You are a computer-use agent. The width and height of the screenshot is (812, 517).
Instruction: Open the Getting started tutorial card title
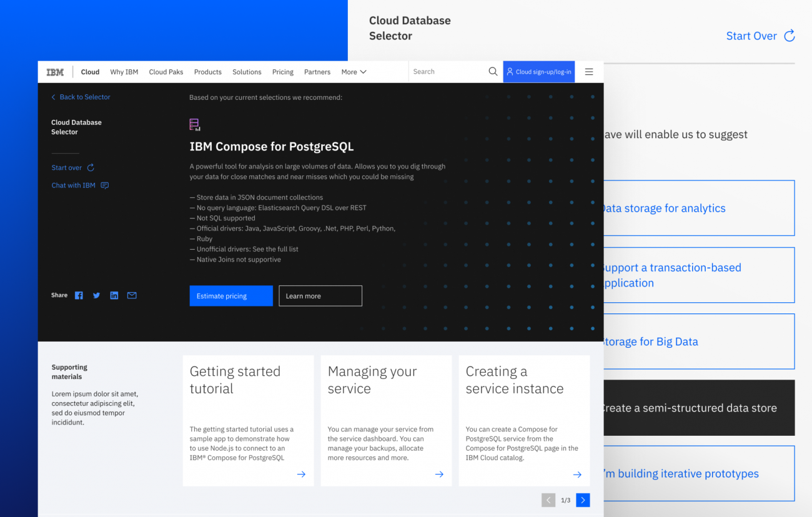tap(235, 380)
